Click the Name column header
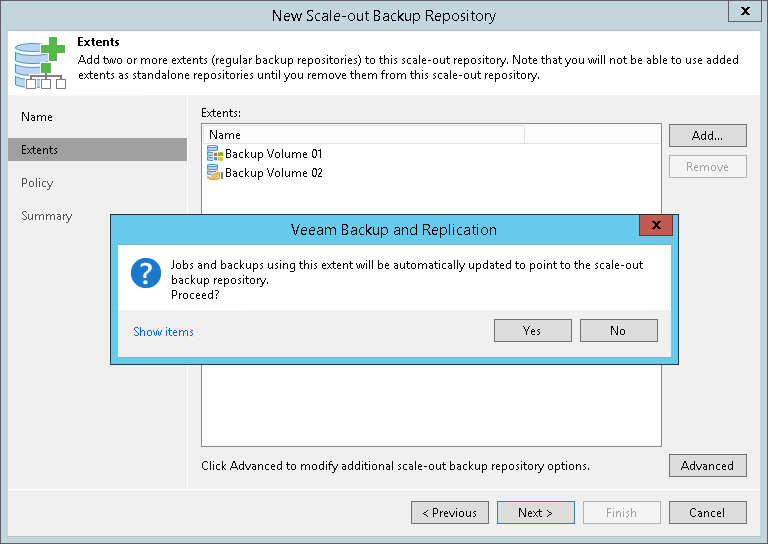Image resolution: width=768 pixels, height=544 pixels. (362, 135)
